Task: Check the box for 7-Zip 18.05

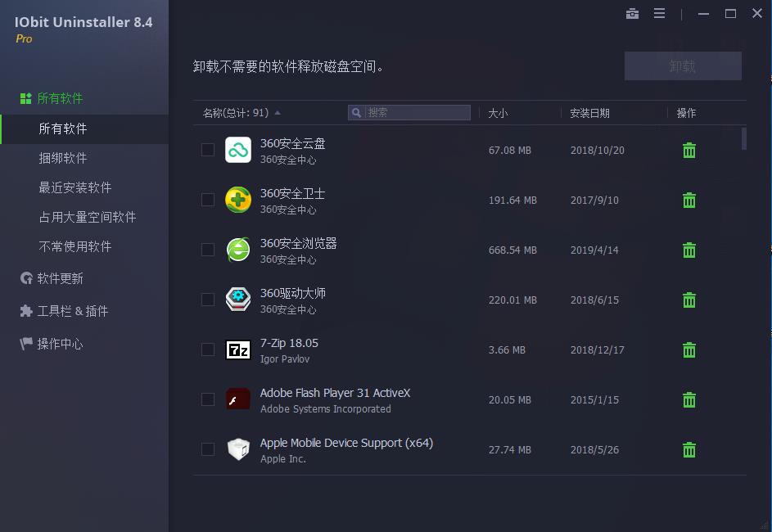Action: (x=208, y=349)
